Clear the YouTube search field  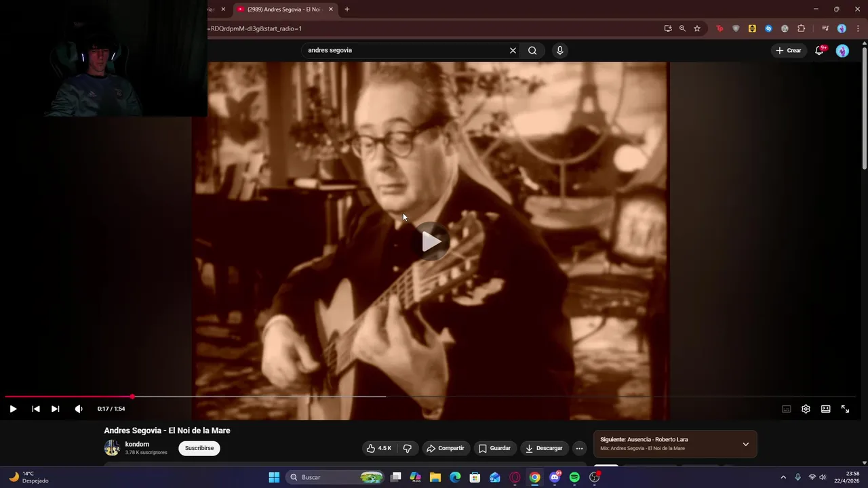point(513,50)
